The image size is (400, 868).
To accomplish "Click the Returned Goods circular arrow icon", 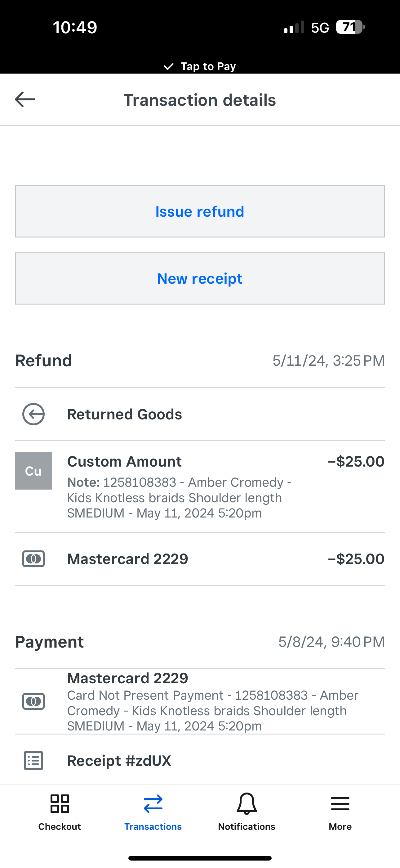I will coord(33,414).
